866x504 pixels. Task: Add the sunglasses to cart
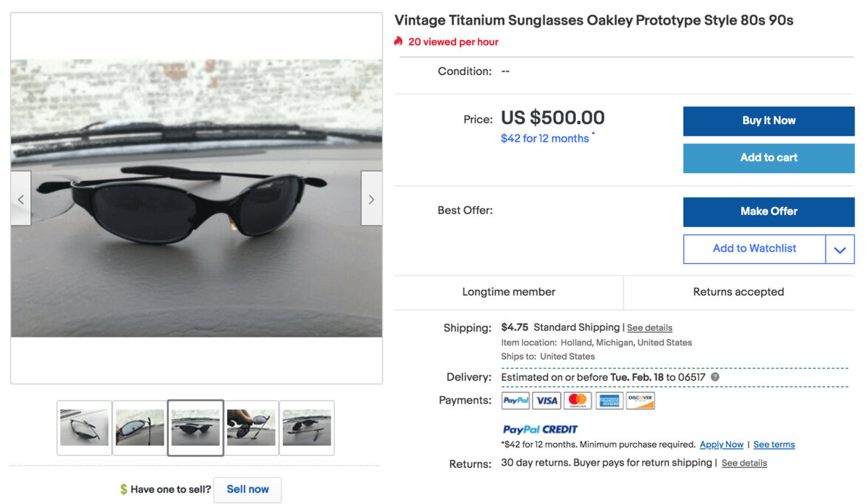(x=769, y=158)
